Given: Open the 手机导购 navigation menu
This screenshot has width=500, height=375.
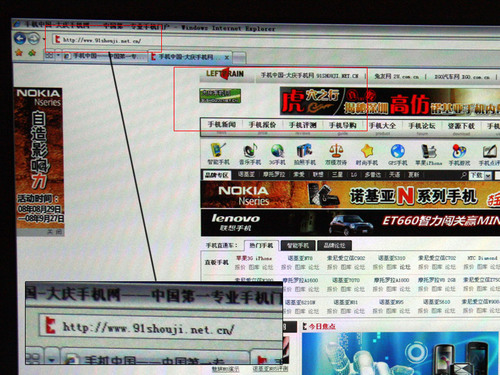Looking at the screenshot, I should 343,125.
